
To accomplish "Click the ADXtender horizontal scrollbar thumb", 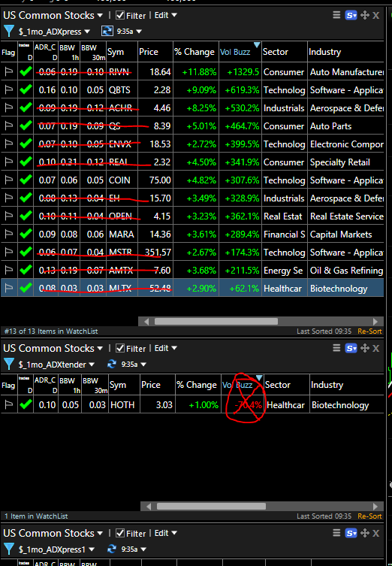I will (211, 506).
